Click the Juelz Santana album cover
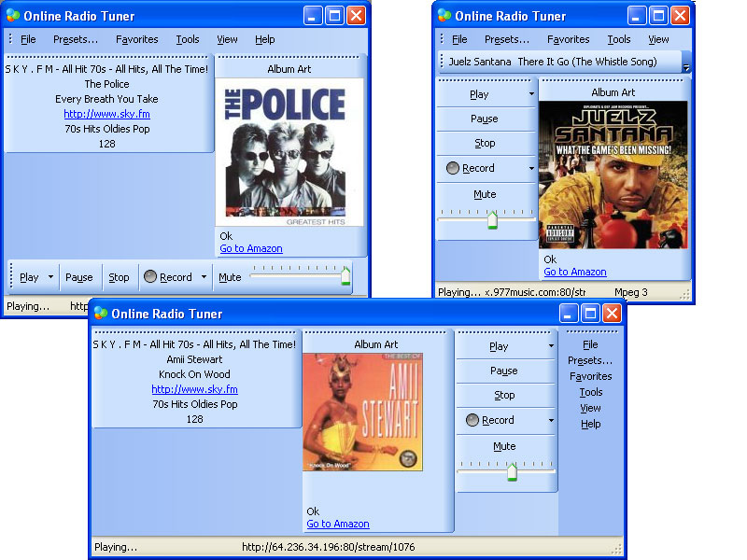Screen dimensions: 747x560 point(613,175)
